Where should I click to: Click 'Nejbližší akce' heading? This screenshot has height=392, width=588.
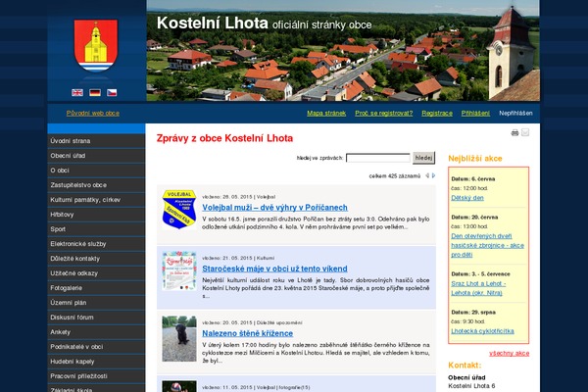(475, 159)
